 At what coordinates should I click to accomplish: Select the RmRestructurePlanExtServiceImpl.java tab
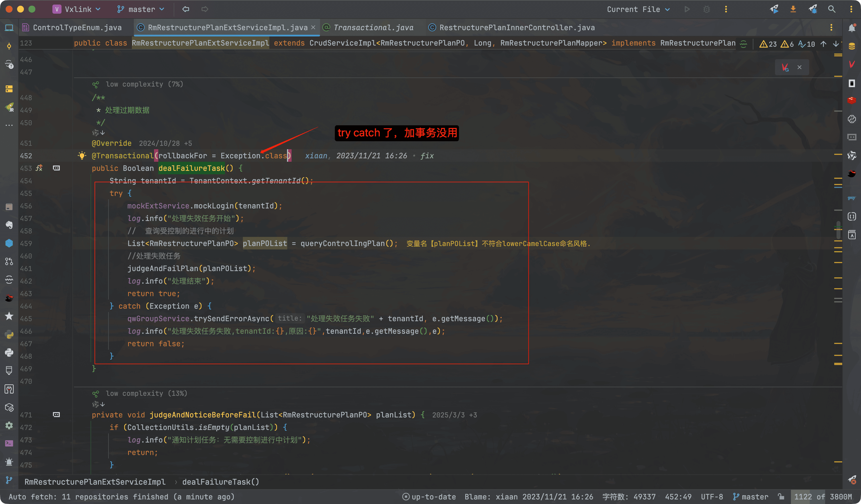(x=227, y=28)
